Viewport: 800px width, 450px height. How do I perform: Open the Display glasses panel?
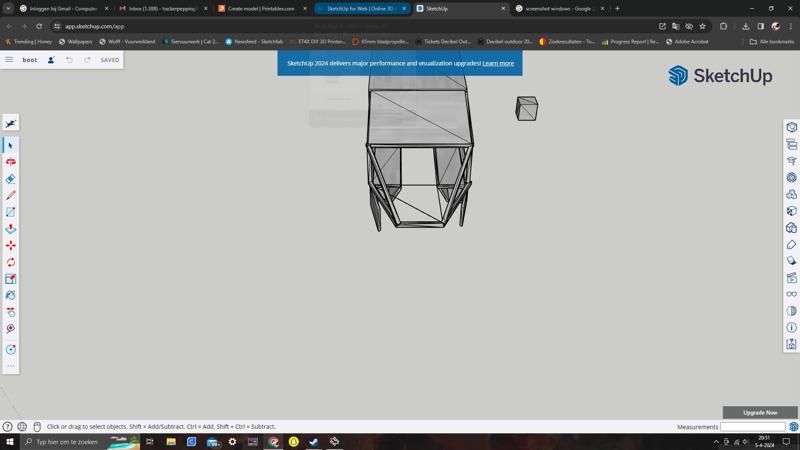pyautogui.click(x=791, y=294)
